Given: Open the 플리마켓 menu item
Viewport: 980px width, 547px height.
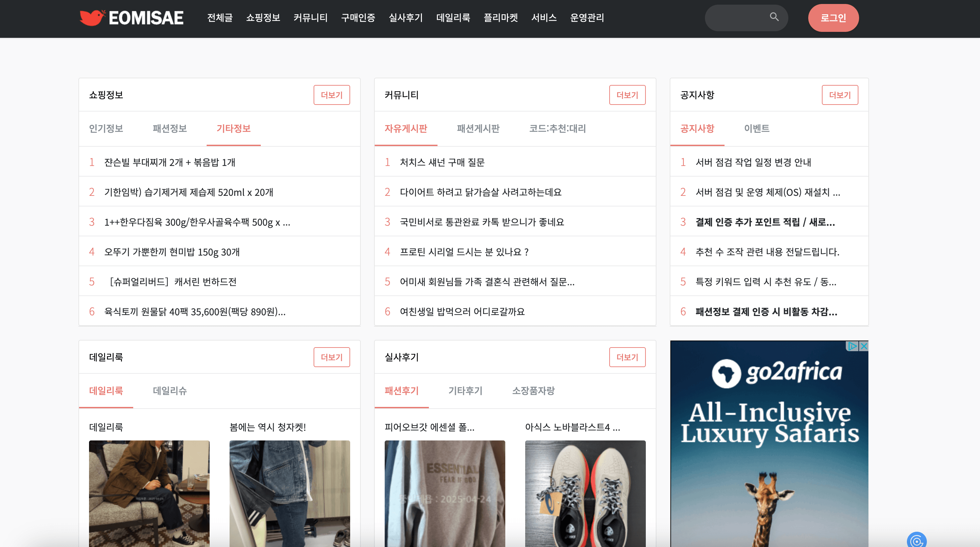Looking at the screenshot, I should (500, 18).
